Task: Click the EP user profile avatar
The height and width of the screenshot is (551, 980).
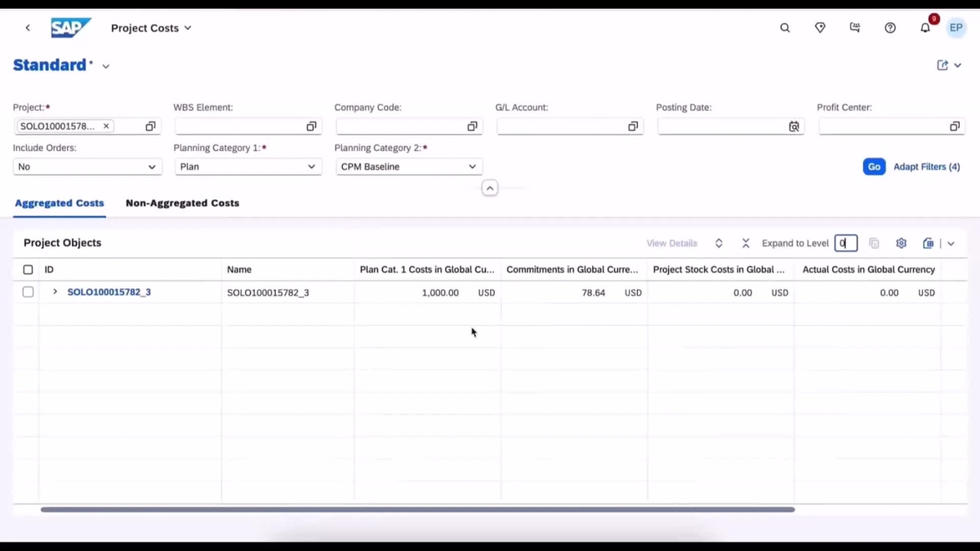Action: click(x=955, y=27)
